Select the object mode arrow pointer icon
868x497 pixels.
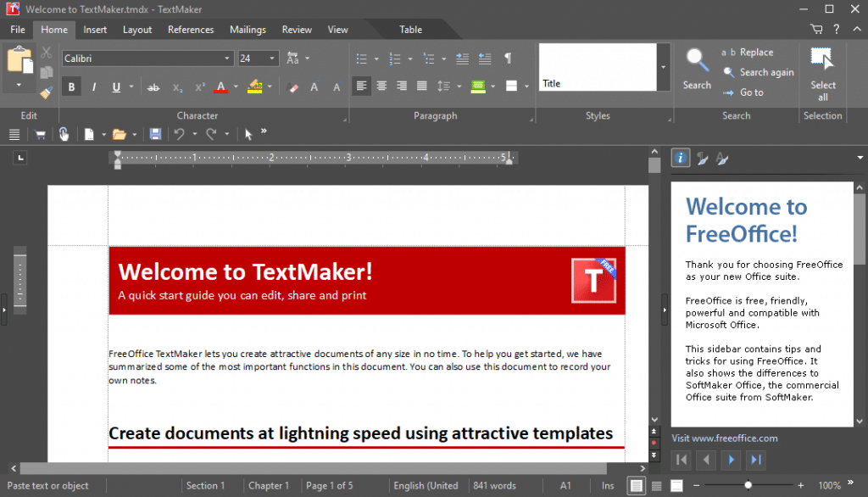point(248,134)
